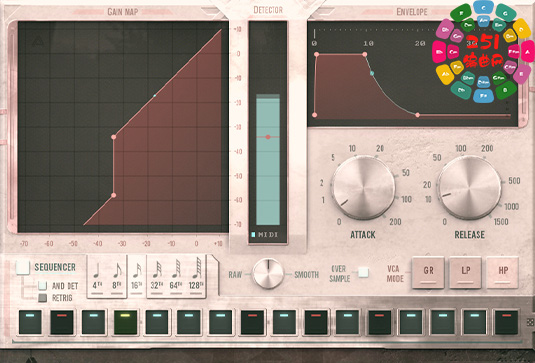Select the 32nd-note rate button

click(x=157, y=276)
